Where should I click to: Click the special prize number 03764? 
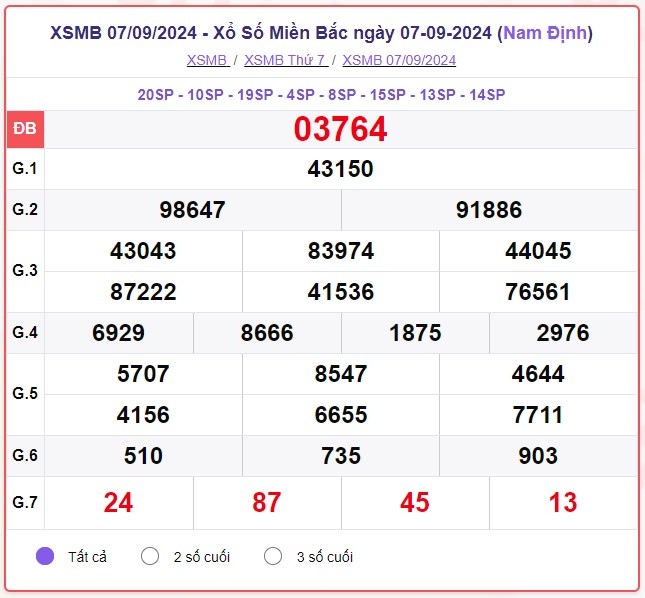[340, 129]
